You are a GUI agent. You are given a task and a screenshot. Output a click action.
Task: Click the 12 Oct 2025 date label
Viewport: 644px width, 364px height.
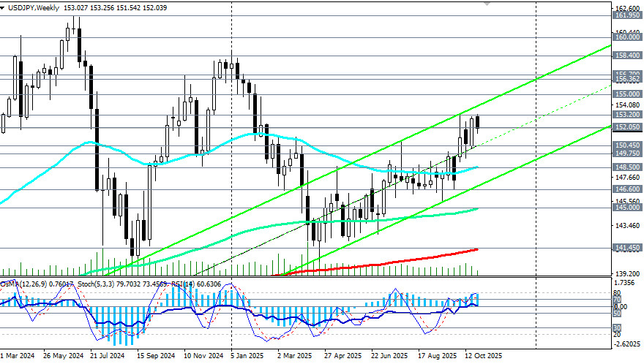coord(484,355)
